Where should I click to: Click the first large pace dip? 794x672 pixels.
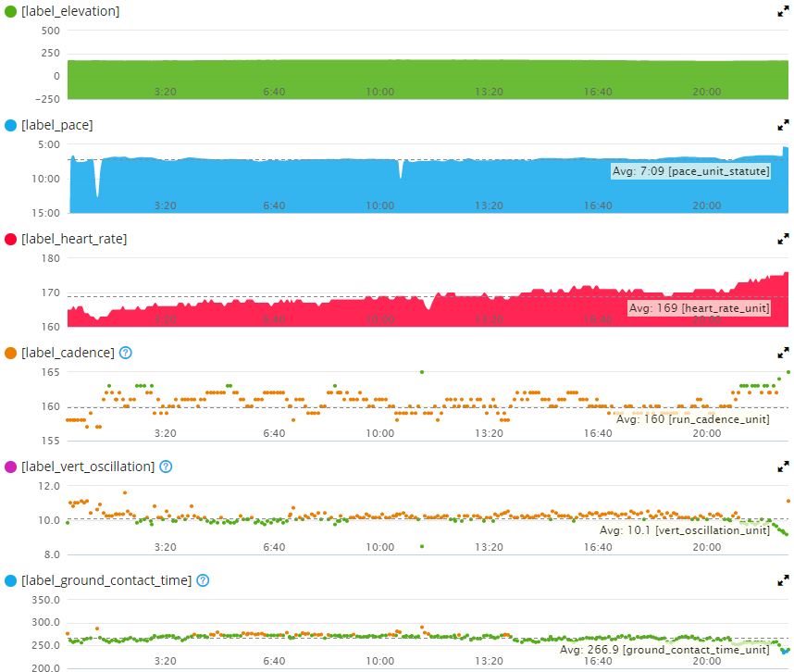pos(98,190)
